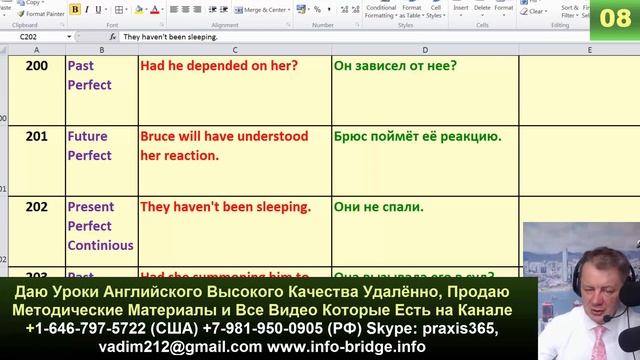
Task: Open the Clipboard dialog launcher
Action: (62, 25)
